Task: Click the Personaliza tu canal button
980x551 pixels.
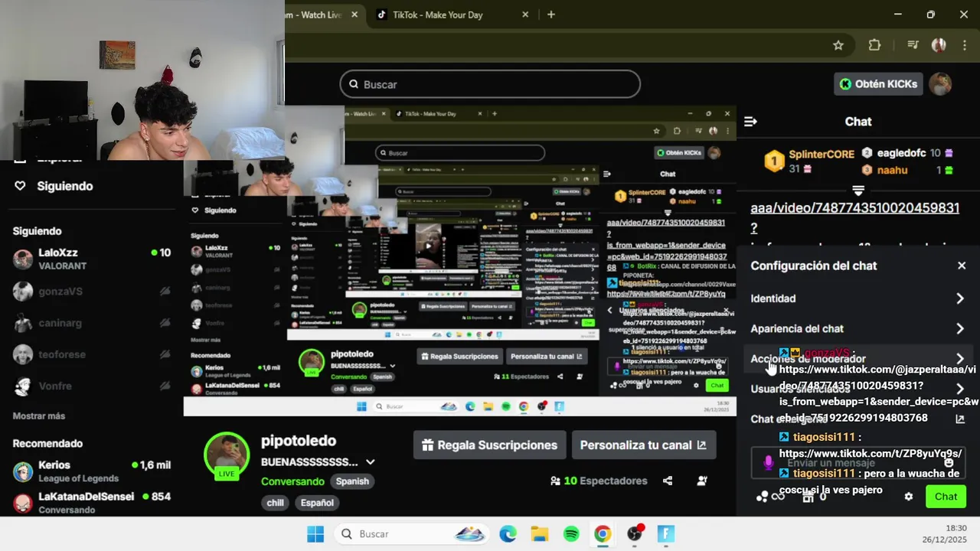Action: tap(644, 445)
